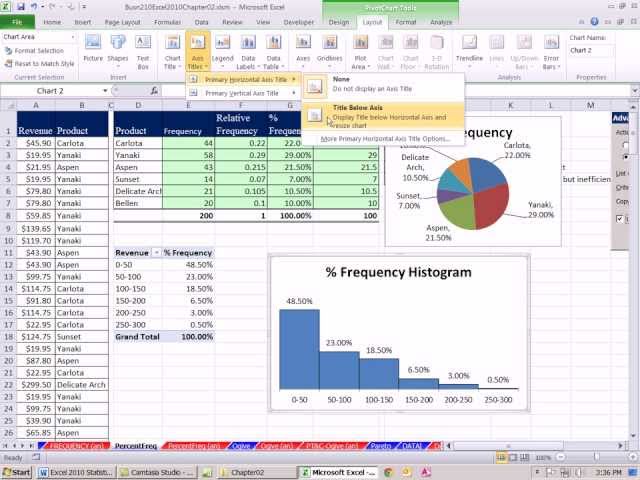Open Excel 2010 Statistics Word document in taskbar
640x480 pixels.
[x=77, y=472]
